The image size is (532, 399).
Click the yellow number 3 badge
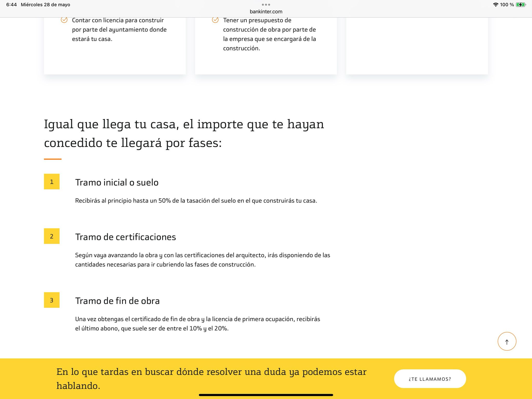click(52, 300)
